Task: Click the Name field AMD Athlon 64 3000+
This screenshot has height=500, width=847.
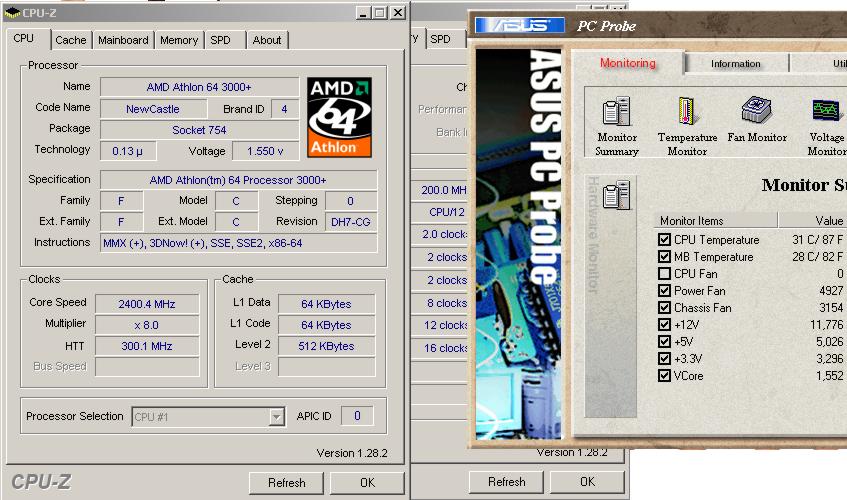Action: coord(199,87)
